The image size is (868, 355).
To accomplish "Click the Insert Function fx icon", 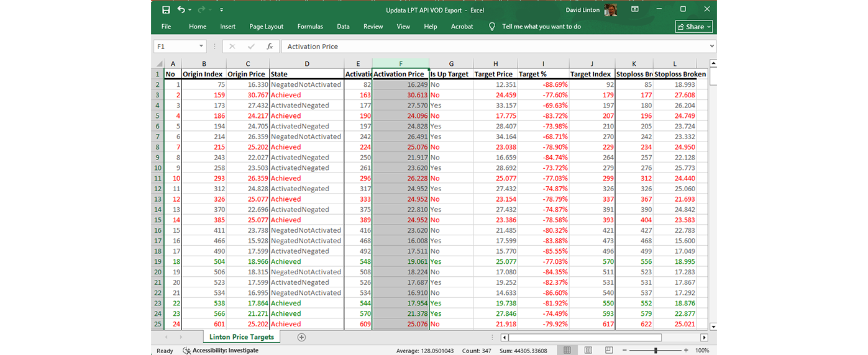I will click(x=270, y=47).
